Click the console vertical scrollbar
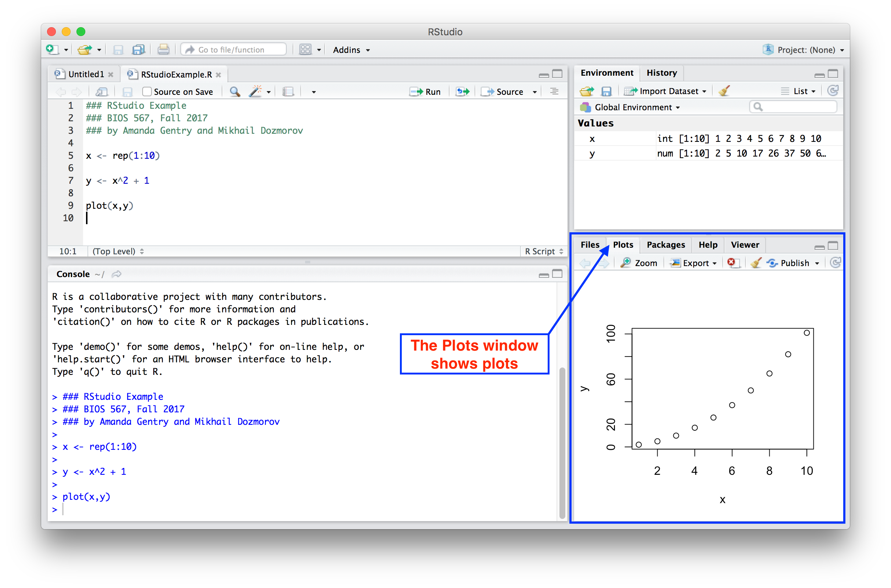 coord(562,442)
